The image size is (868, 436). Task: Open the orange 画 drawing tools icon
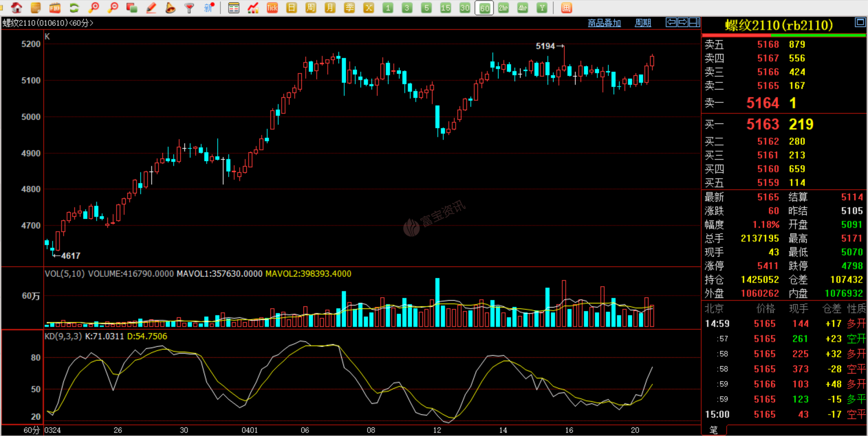[x=567, y=8]
